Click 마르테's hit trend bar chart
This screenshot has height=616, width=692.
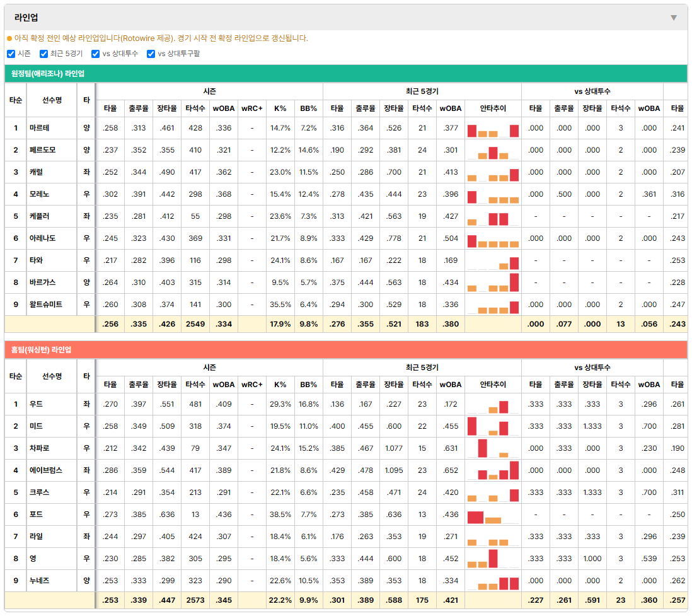point(492,129)
